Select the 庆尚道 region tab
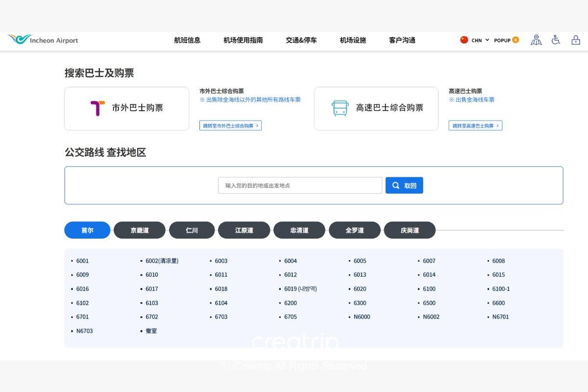Image resolution: width=588 pixels, height=392 pixels. click(x=410, y=230)
